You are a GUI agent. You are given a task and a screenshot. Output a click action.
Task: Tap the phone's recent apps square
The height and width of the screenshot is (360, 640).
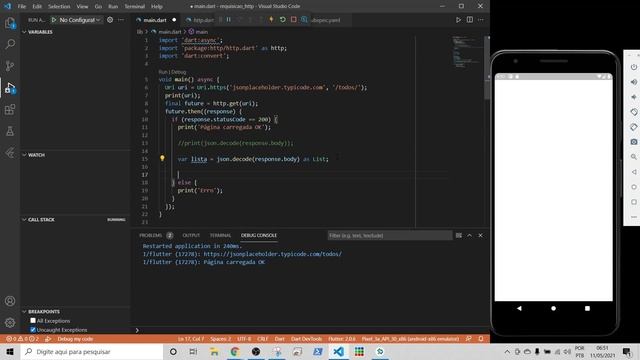coord(587,309)
